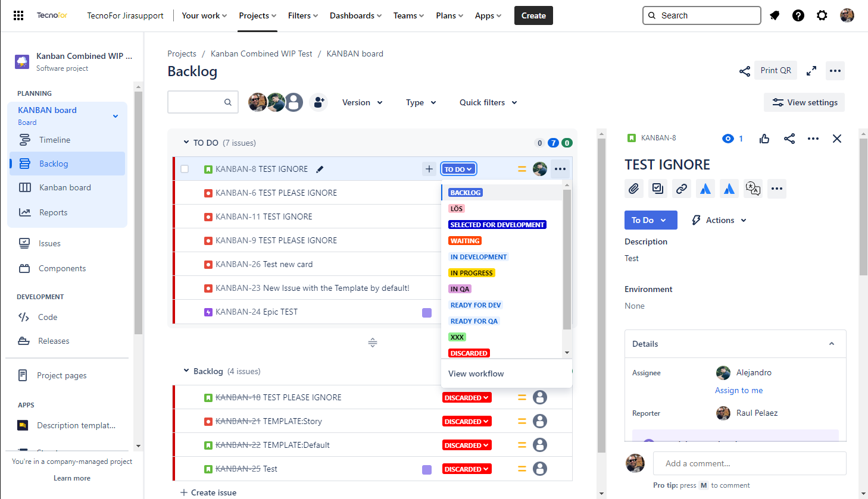The width and height of the screenshot is (868, 499).
Task: Expand the Type filter dropdown
Action: click(421, 102)
